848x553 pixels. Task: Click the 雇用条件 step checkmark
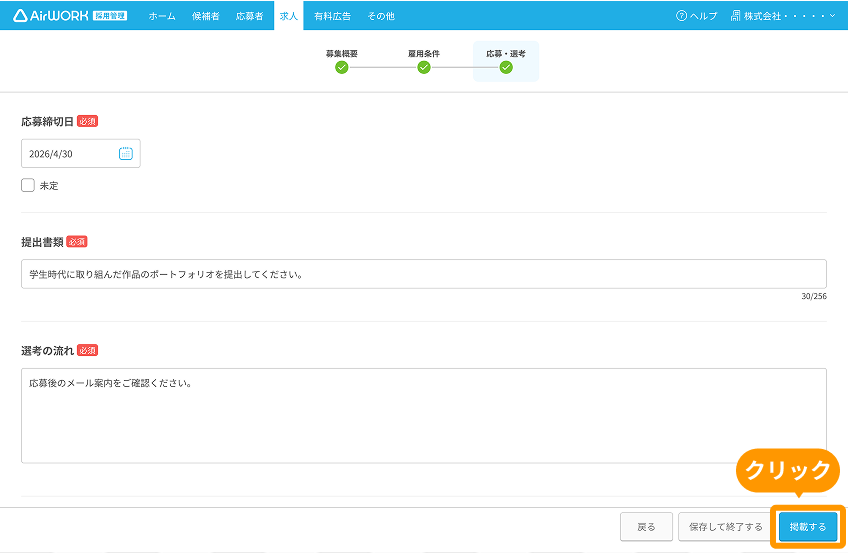tap(424, 68)
